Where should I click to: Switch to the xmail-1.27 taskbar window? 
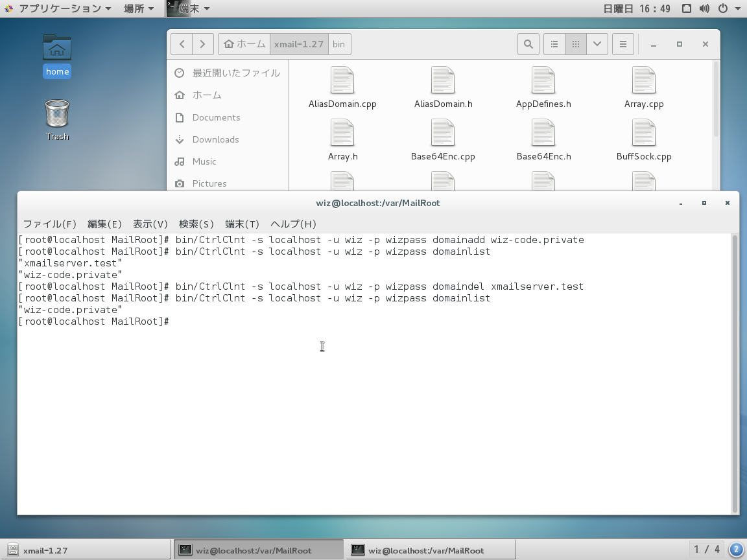86,550
